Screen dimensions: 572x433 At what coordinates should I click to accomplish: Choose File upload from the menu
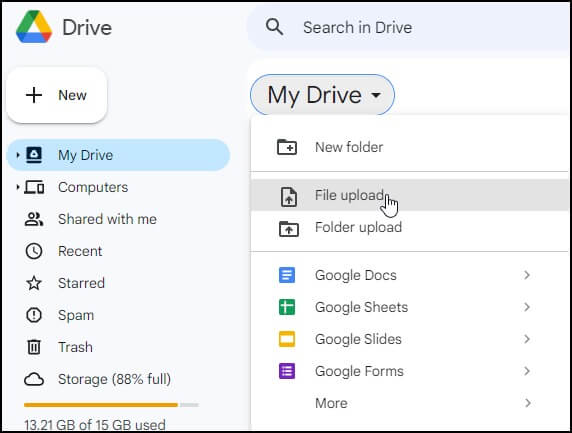410,195
